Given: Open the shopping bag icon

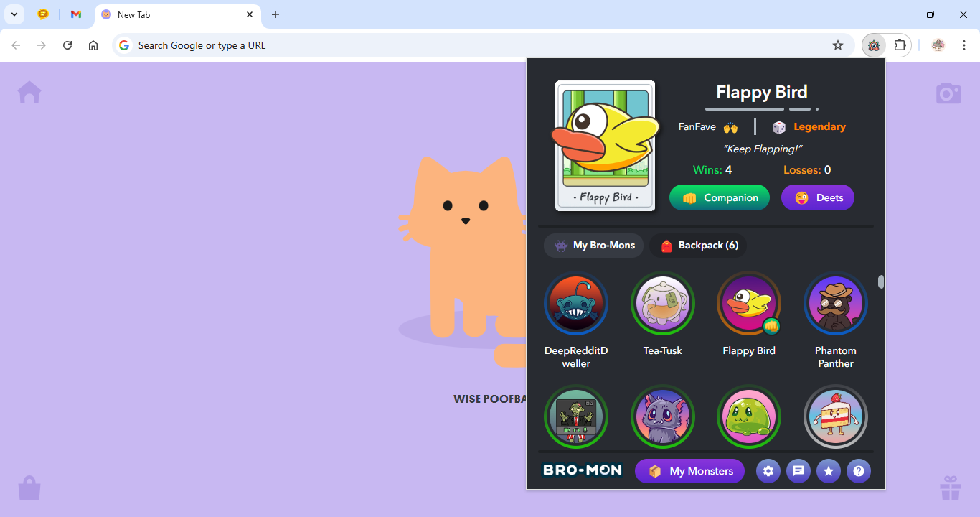Looking at the screenshot, I should (x=29, y=488).
